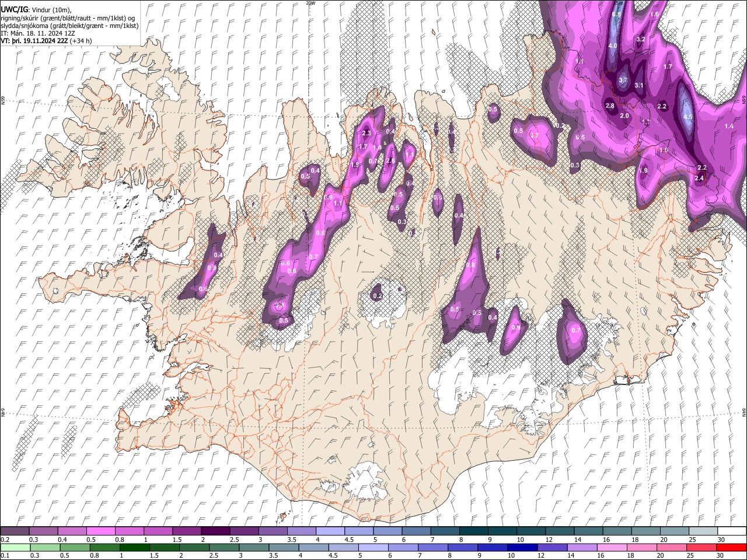Click the 6.8 precipitation value on the map
The height and width of the screenshot is (560, 747).
[616, 14]
